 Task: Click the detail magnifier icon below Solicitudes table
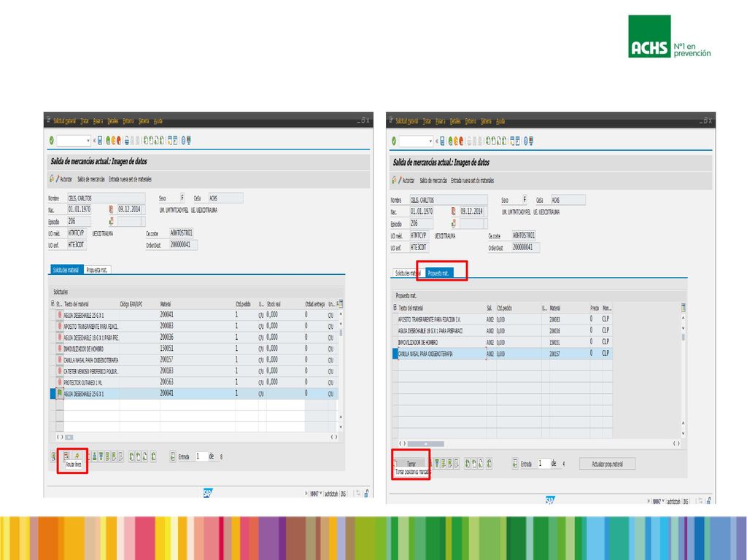(x=53, y=456)
